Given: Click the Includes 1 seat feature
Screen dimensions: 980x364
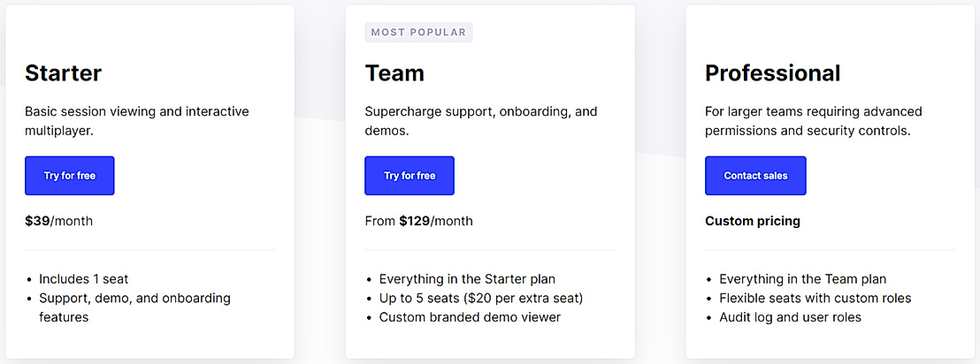Looking at the screenshot, I should click(x=84, y=279).
